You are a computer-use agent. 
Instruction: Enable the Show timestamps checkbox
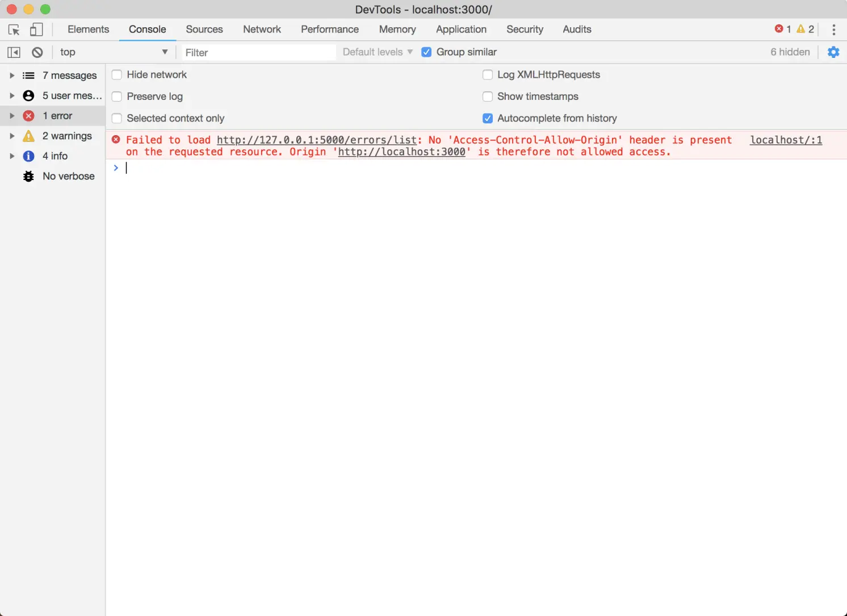(x=488, y=97)
